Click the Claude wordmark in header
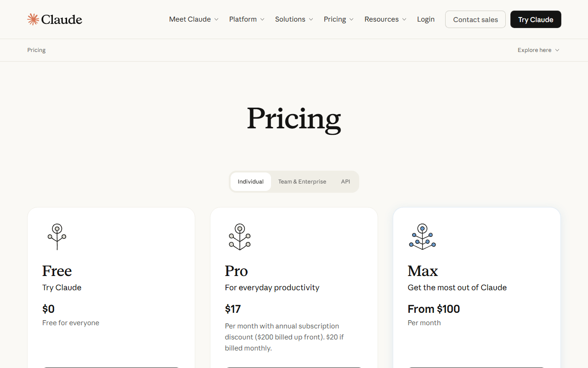The height and width of the screenshot is (368, 588). click(x=62, y=19)
